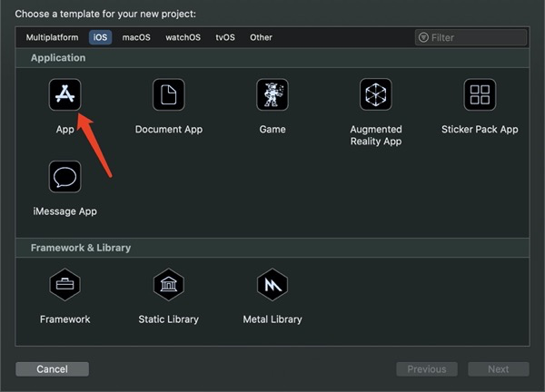Click the "Game" template label
The height and width of the screenshot is (392, 545).
click(x=272, y=130)
